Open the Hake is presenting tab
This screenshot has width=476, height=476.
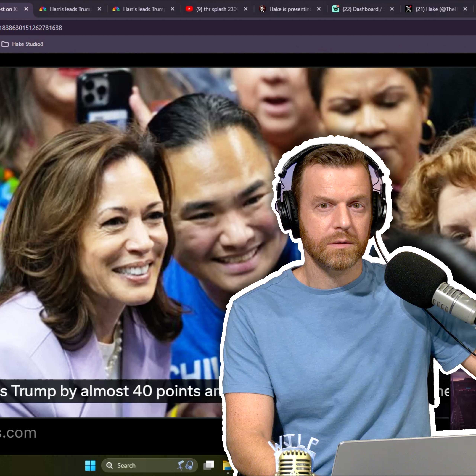click(290, 9)
